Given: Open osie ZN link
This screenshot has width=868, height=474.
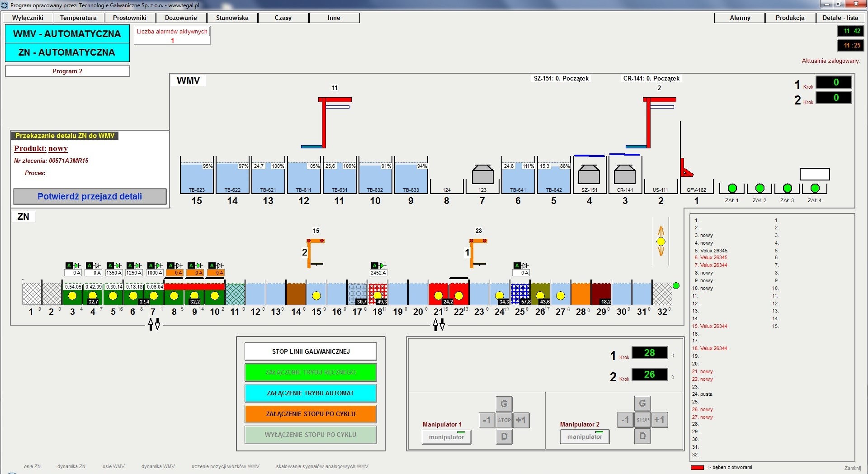Looking at the screenshot, I should tap(32, 466).
